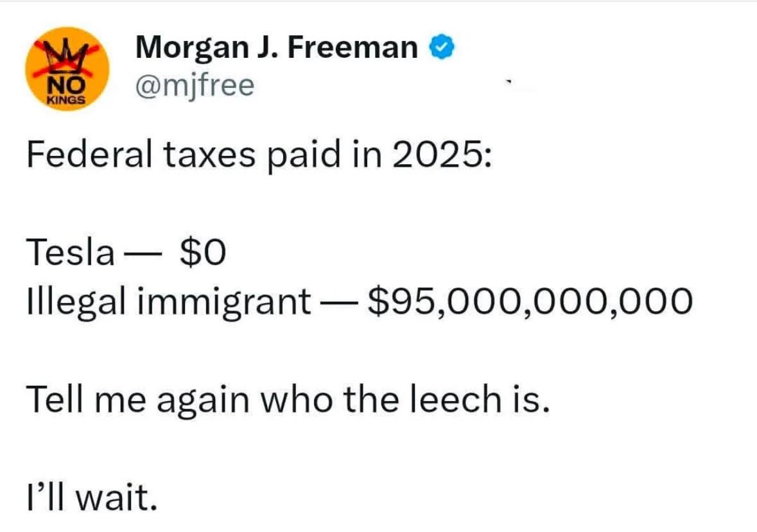Screen dimensions: 757x532
Task: Click the blue verified checkmark badge
Action: point(444,47)
